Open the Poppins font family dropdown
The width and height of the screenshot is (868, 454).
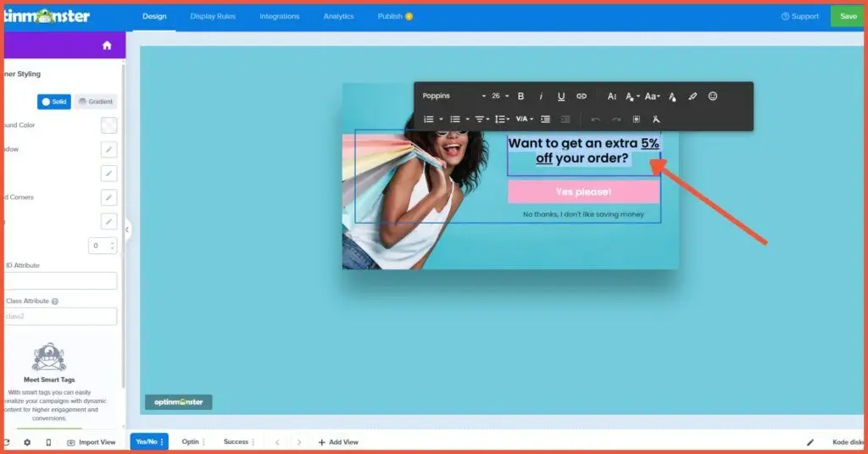pos(453,97)
